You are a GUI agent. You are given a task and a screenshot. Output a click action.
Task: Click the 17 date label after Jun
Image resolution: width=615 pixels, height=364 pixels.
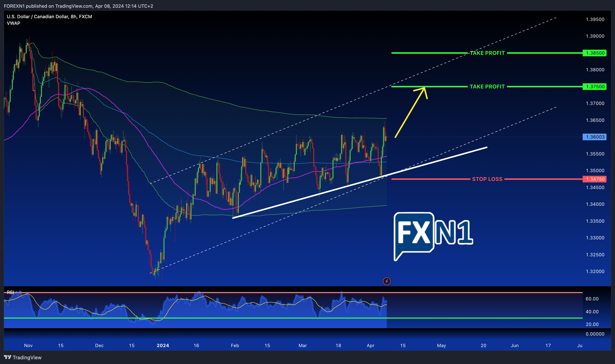548,345
